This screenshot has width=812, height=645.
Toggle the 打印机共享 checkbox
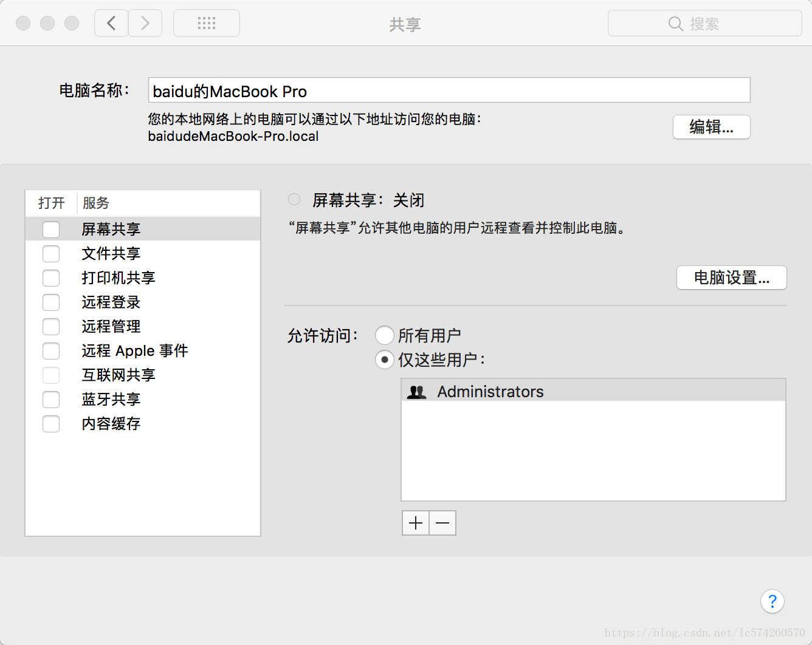point(51,278)
